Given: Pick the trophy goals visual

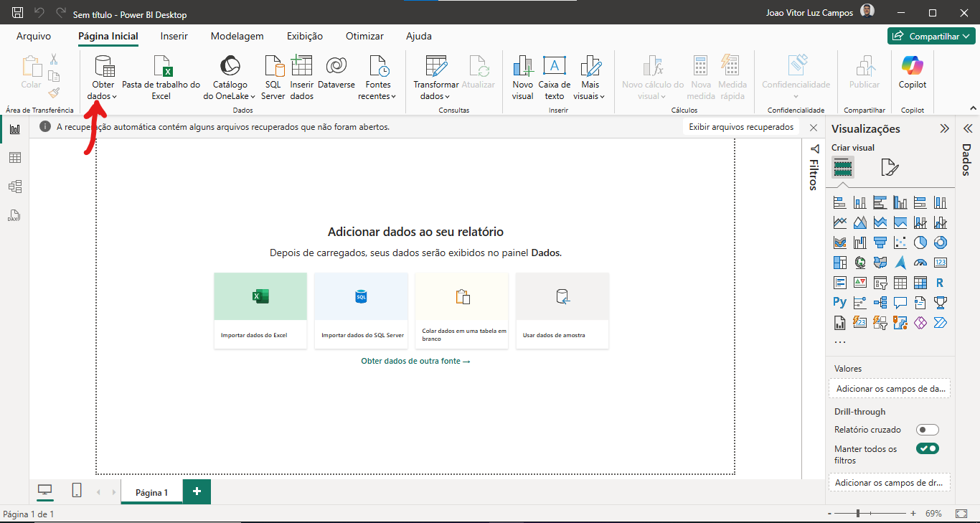Looking at the screenshot, I should click(x=941, y=303).
